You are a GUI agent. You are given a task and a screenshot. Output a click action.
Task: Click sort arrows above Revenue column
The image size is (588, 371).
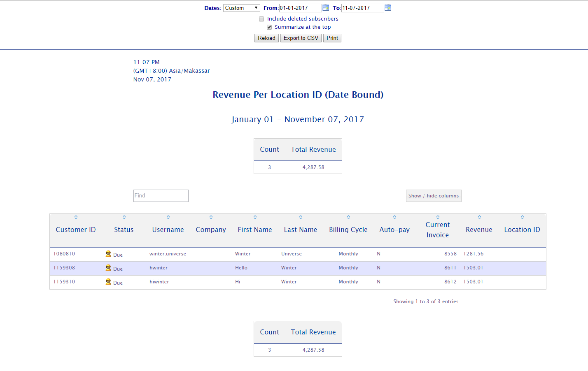(x=479, y=217)
